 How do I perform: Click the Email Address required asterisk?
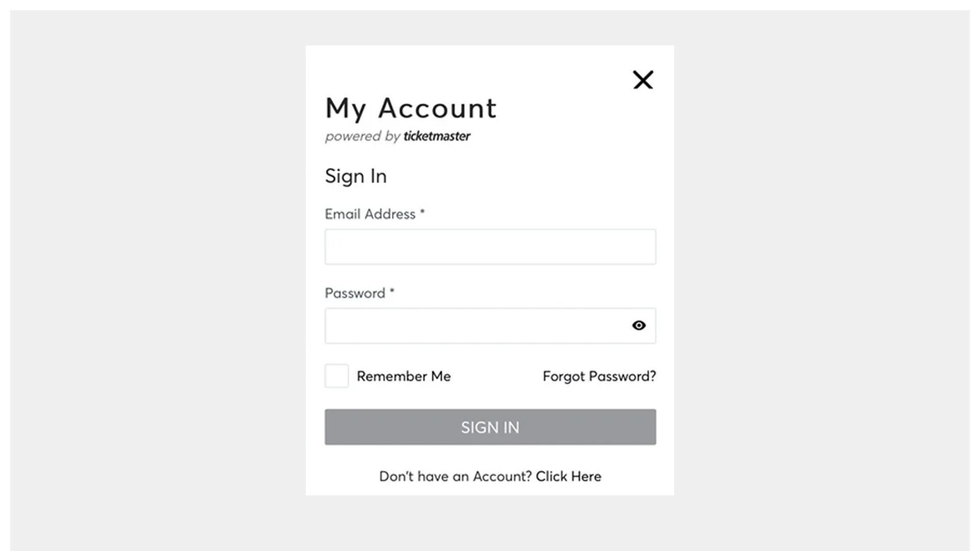click(x=422, y=212)
